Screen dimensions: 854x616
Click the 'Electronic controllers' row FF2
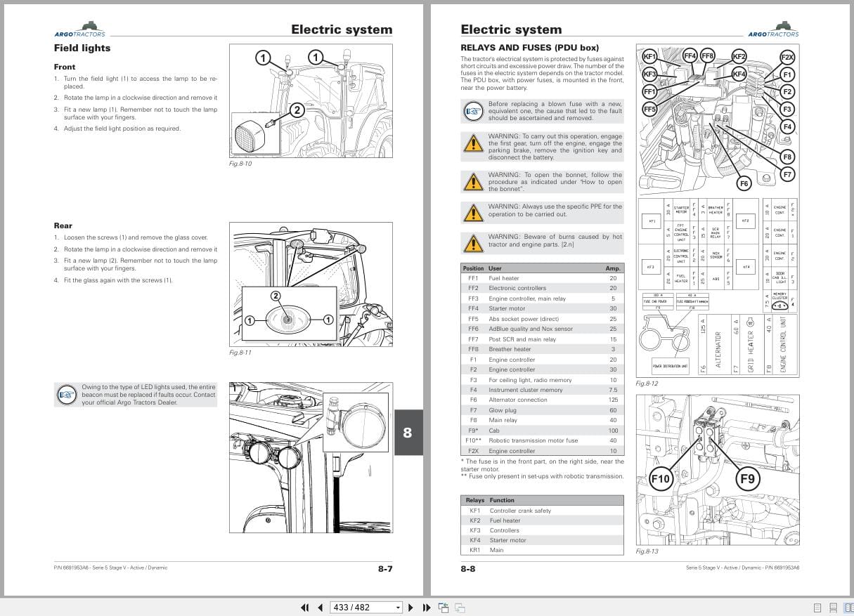pyautogui.click(x=542, y=288)
